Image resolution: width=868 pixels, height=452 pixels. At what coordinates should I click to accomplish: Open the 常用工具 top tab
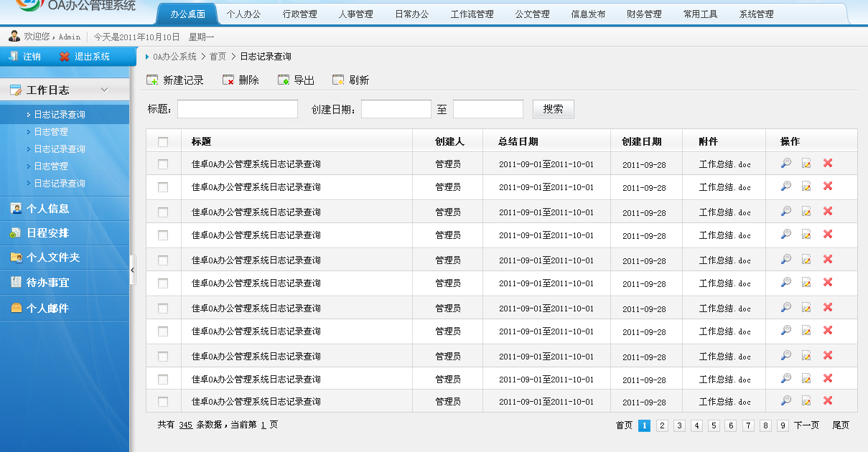coord(700,14)
